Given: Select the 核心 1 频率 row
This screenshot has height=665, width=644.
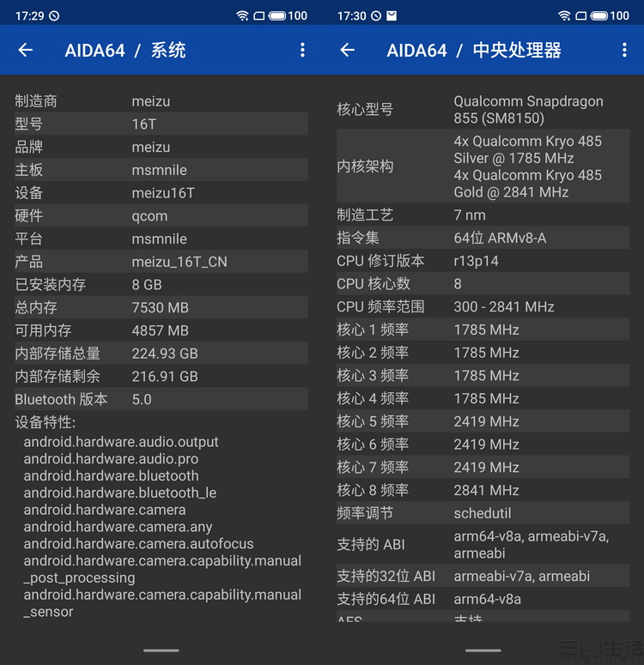Looking at the screenshot, I should (483, 329).
